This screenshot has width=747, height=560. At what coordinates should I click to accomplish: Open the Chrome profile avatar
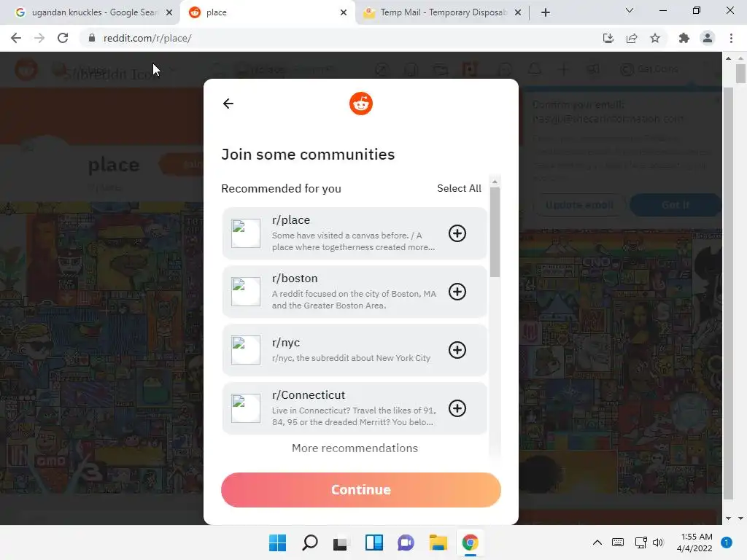(708, 38)
